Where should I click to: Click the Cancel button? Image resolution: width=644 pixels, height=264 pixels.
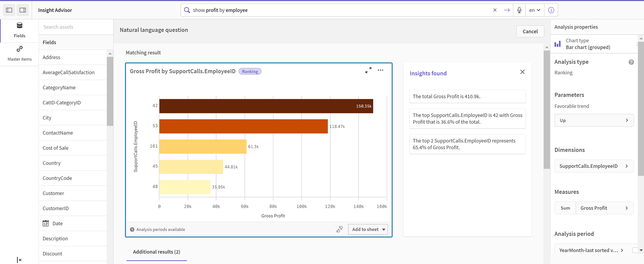click(x=530, y=31)
